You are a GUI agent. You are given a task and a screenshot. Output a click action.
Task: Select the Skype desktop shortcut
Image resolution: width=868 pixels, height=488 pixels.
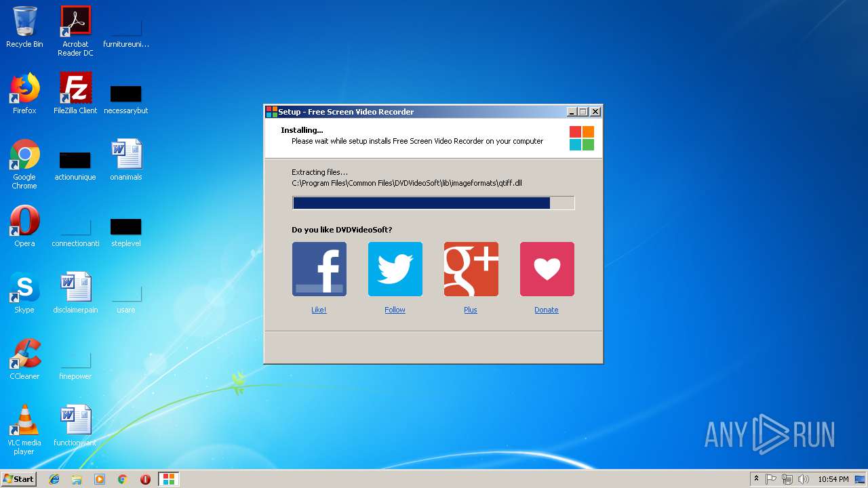tap(24, 293)
